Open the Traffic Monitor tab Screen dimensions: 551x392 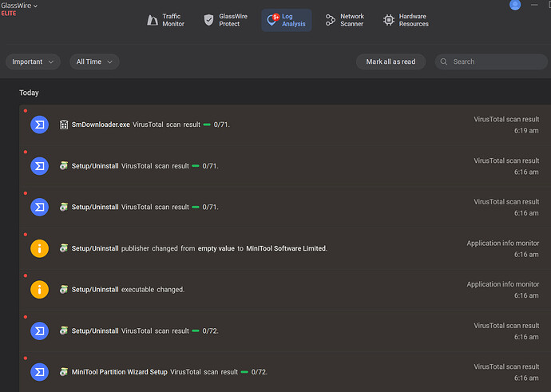click(165, 20)
